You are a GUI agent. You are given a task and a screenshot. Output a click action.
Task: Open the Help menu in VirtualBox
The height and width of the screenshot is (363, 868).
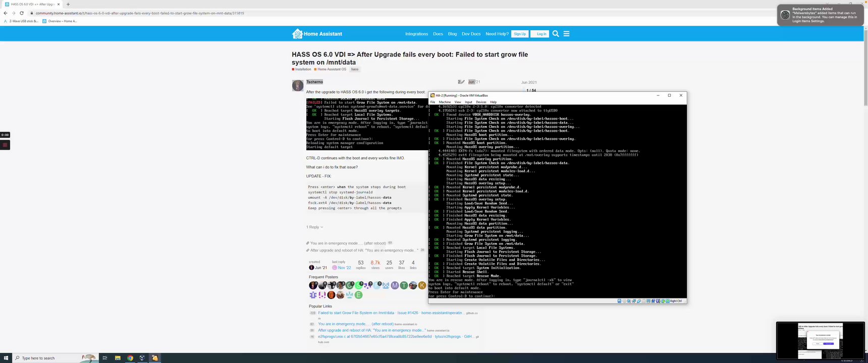(494, 102)
